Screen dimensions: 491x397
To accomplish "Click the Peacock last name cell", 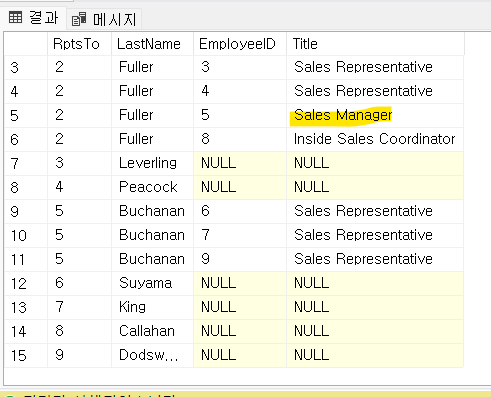I will (153, 187).
